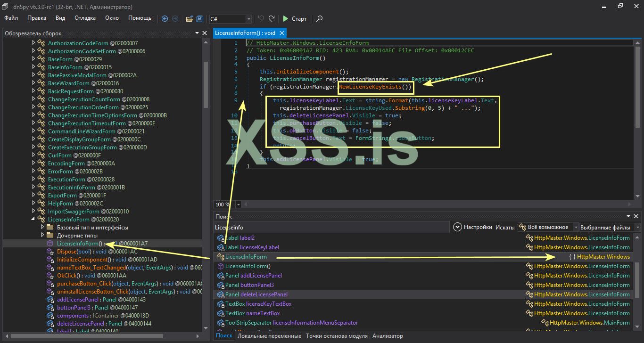The width and height of the screenshot is (644, 343).
Task: Close the Search panel
Action: (x=636, y=216)
